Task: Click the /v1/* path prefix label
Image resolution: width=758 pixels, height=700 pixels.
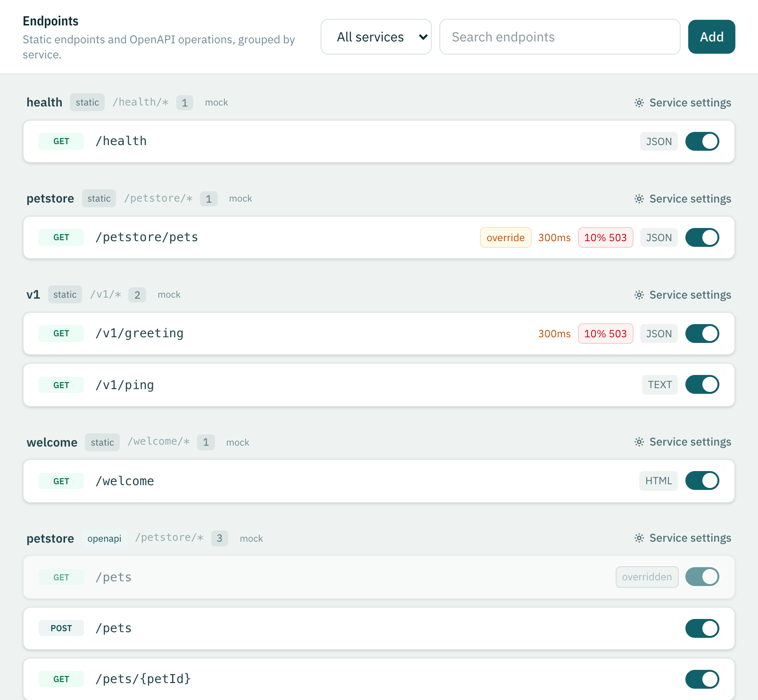Action: pyautogui.click(x=106, y=294)
